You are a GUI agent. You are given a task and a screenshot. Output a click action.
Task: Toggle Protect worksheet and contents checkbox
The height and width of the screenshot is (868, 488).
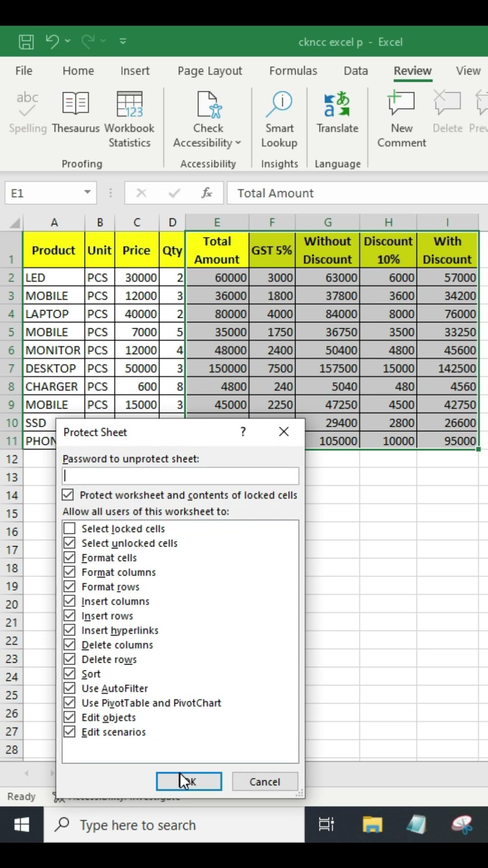[68, 495]
